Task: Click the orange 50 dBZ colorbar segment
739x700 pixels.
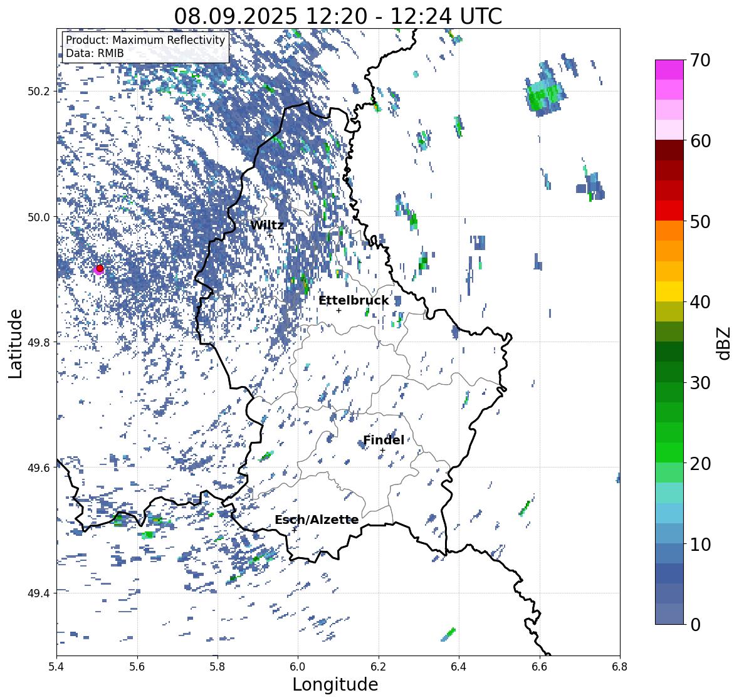Action: pos(669,231)
